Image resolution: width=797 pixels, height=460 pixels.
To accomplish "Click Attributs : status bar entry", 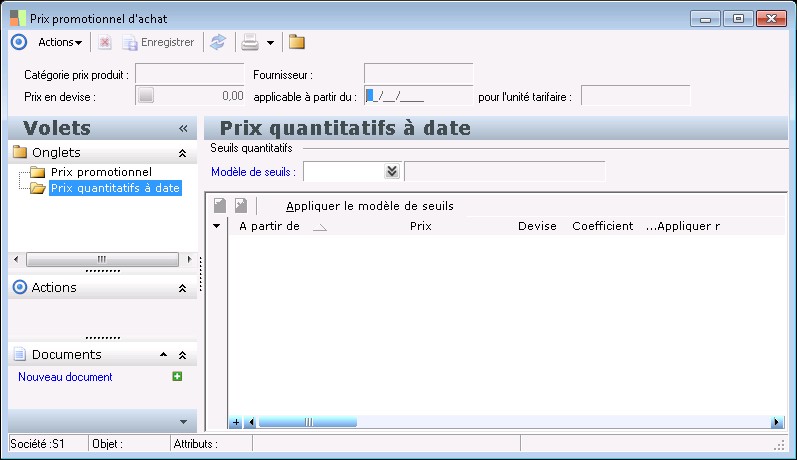I will [196, 444].
